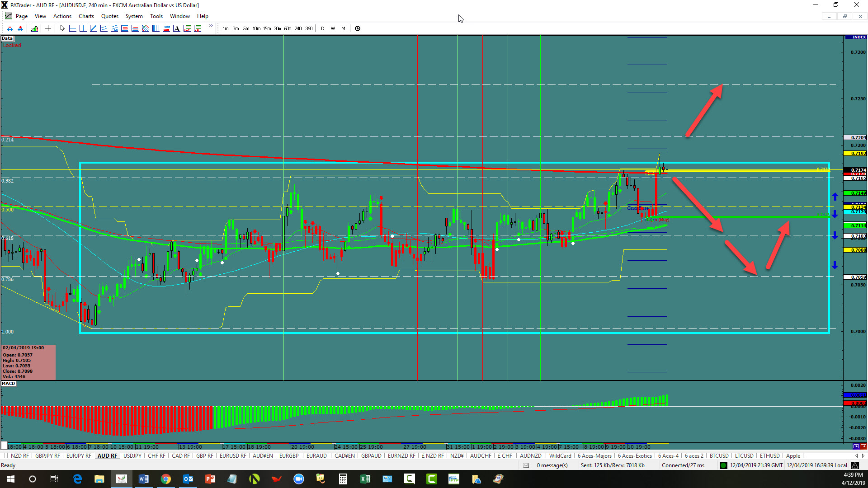Open Excel from the Windows taskbar
The height and width of the screenshot is (488, 868).
[365, 479]
